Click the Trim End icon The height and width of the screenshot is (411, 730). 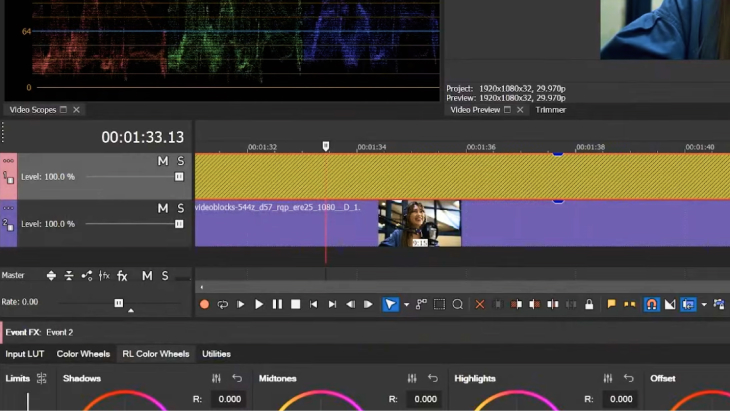(534, 304)
